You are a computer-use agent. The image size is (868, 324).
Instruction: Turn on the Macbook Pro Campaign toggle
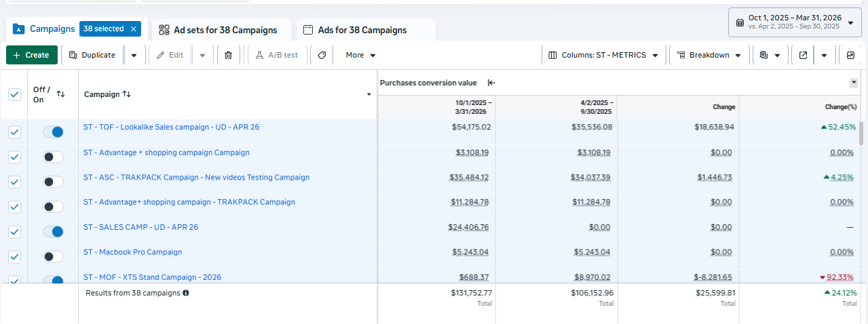click(53, 257)
